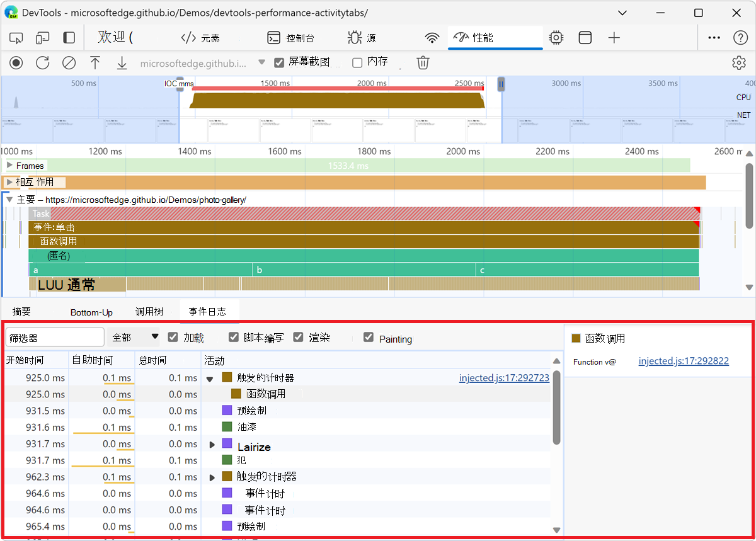Sort by 开始时间 column header

click(x=36, y=360)
